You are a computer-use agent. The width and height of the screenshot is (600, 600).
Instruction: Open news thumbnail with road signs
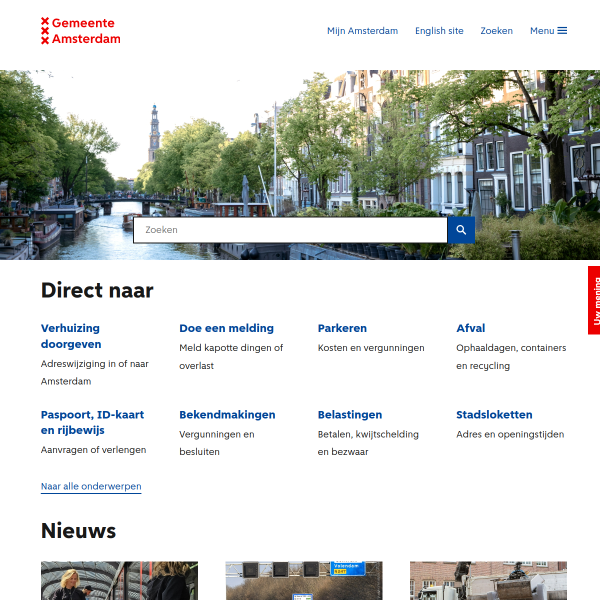tap(304, 580)
